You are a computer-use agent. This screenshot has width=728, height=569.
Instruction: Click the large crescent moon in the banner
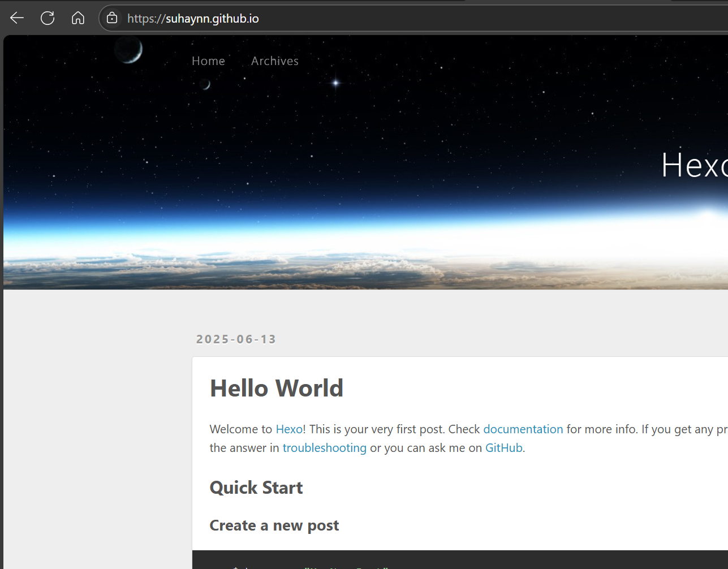(x=128, y=49)
